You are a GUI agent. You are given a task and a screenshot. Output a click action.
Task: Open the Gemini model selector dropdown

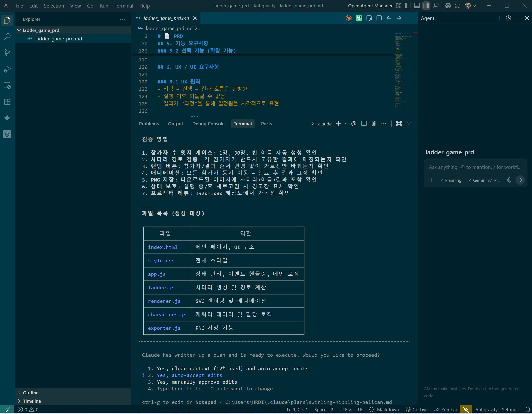pyautogui.click(x=484, y=180)
